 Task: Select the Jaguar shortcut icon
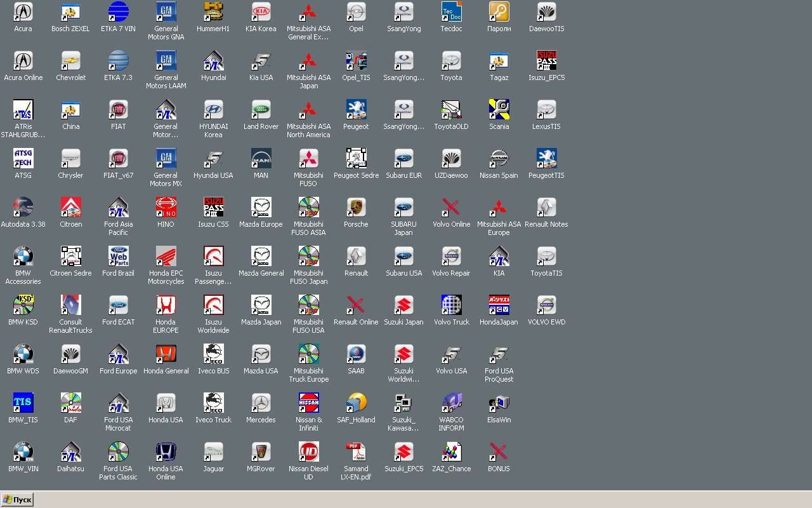pyautogui.click(x=213, y=451)
